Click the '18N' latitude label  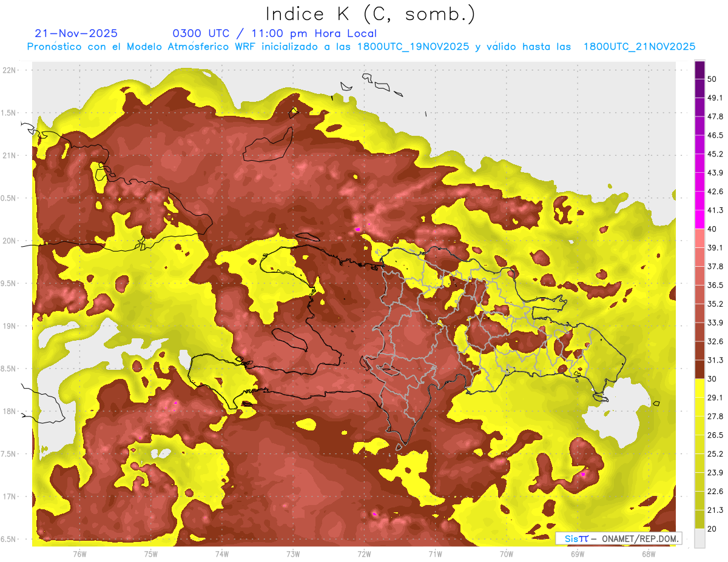pos(10,411)
